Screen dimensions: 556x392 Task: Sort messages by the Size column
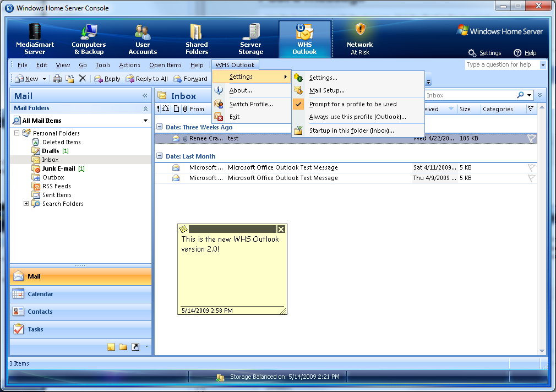coord(468,109)
